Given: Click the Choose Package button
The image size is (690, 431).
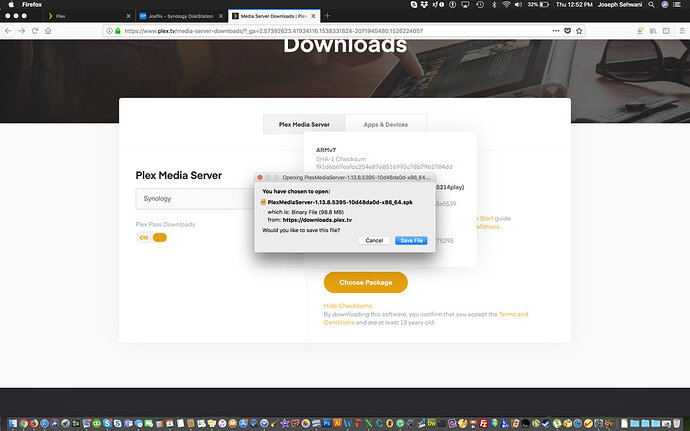Looking at the screenshot, I should click(366, 282).
